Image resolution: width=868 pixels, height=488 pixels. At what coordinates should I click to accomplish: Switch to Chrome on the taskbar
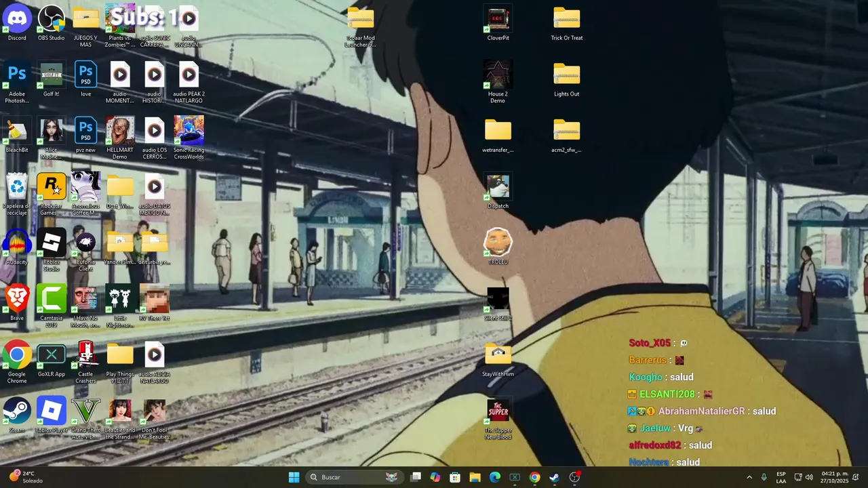[534, 477]
